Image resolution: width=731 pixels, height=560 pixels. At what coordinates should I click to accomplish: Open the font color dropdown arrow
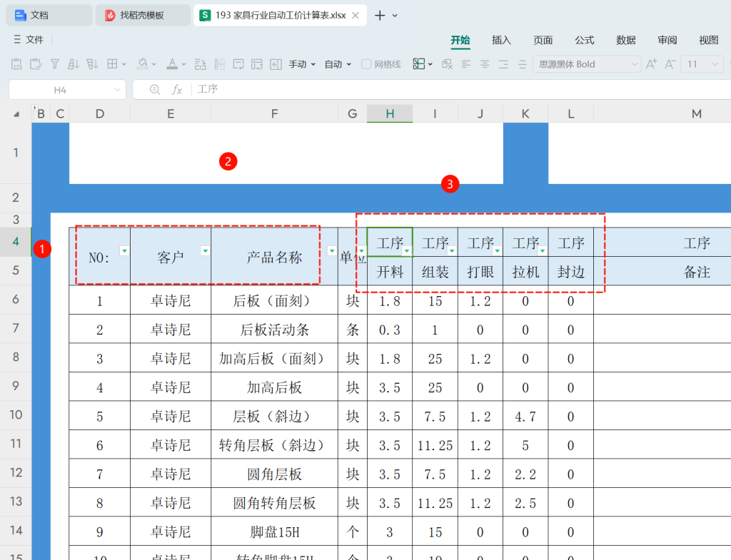(183, 64)
